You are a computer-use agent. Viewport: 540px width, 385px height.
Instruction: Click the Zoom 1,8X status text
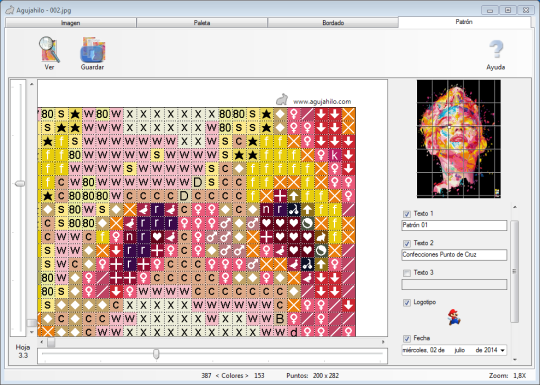507,375
